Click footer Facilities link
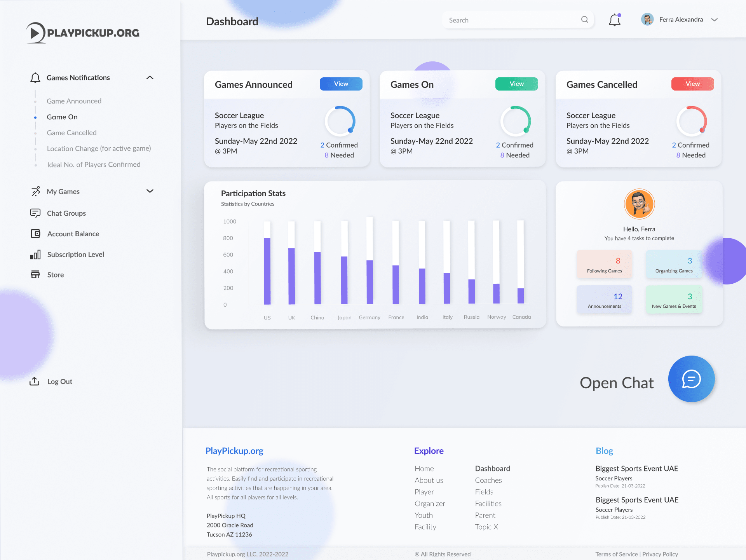 pyautogui.click(x=488, y=504)
